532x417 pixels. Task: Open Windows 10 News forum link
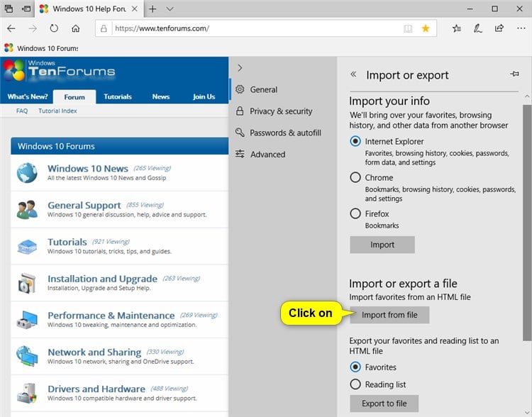[x=88, y=168]
